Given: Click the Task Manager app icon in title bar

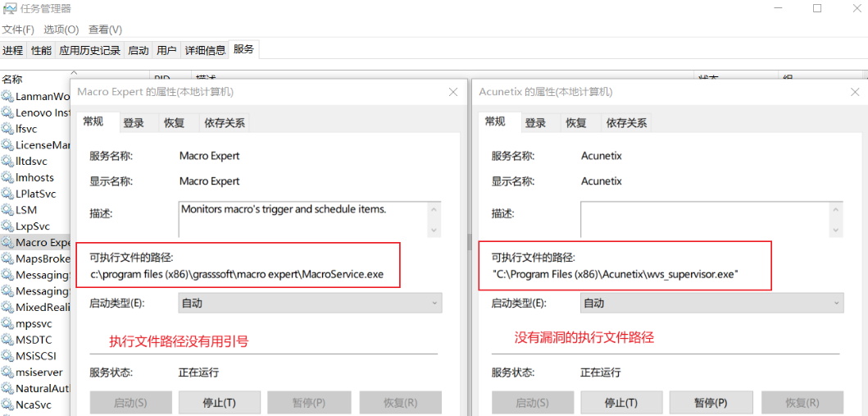Looking at the screenshot, I should tap(9, 9).
